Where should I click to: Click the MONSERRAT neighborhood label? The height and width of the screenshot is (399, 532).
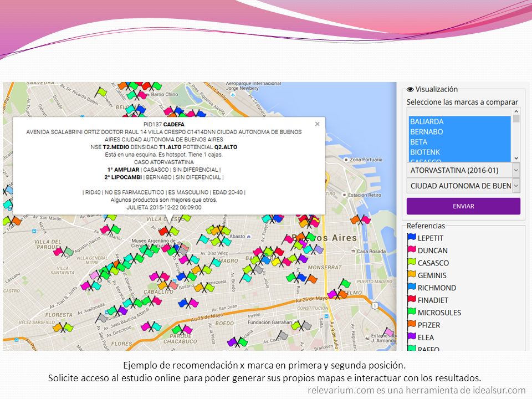[325, 267]
